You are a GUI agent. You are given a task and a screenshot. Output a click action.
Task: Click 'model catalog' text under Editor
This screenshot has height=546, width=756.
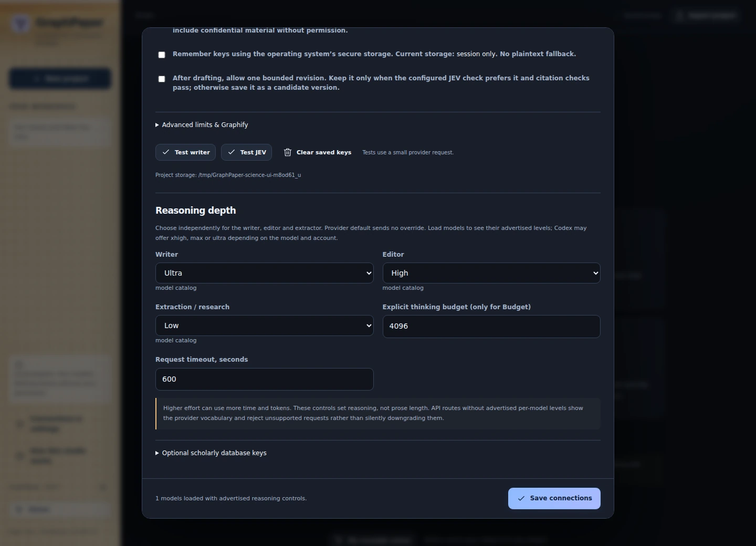403,288
